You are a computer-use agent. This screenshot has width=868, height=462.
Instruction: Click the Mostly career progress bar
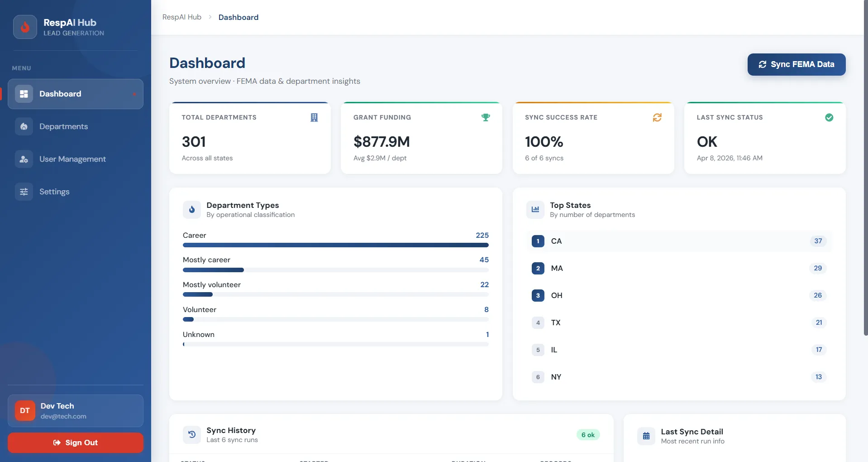[336, 270]
